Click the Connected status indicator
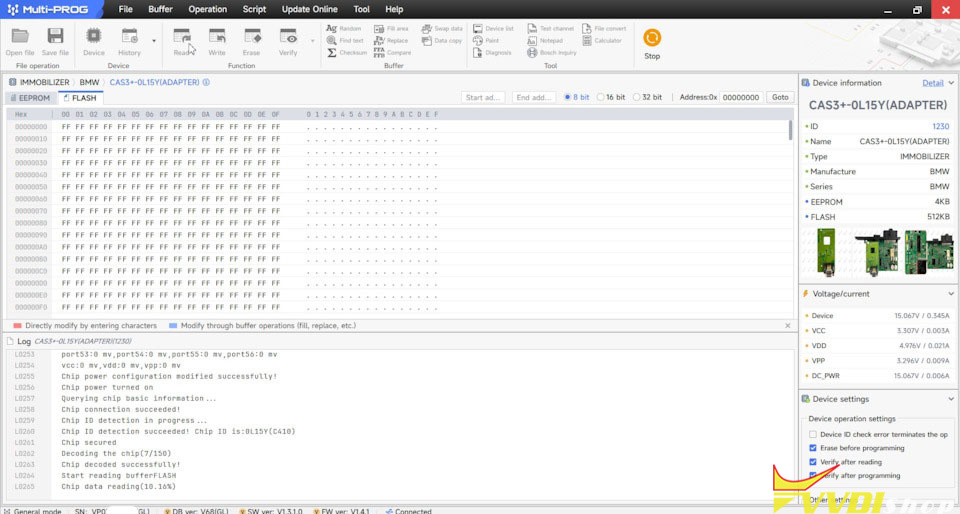This screenshot has width=960, height=514. click(408, 511)
